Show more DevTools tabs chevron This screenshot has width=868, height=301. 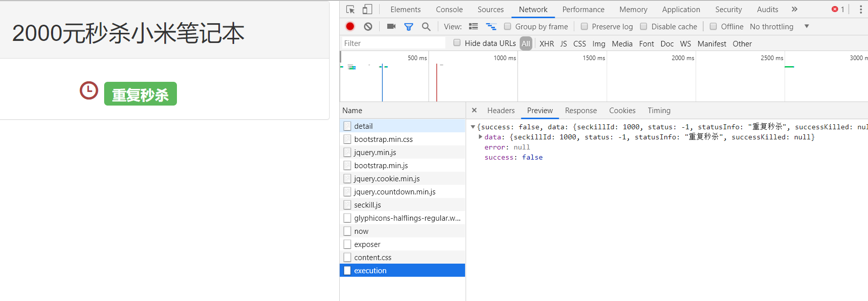coord(794,9)
